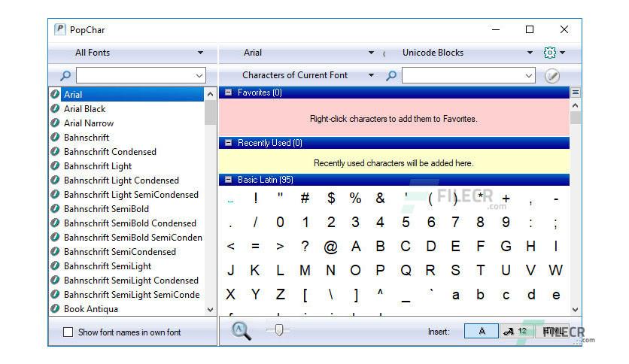Collapse the Favorites section
Screen dimensions: 629x364
pos(228,93)
